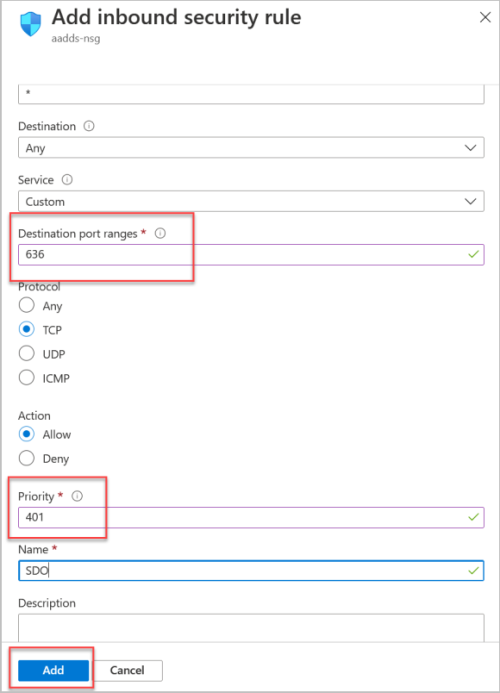
Task: Choose the Allow action radio button
Action: [27, 434]
